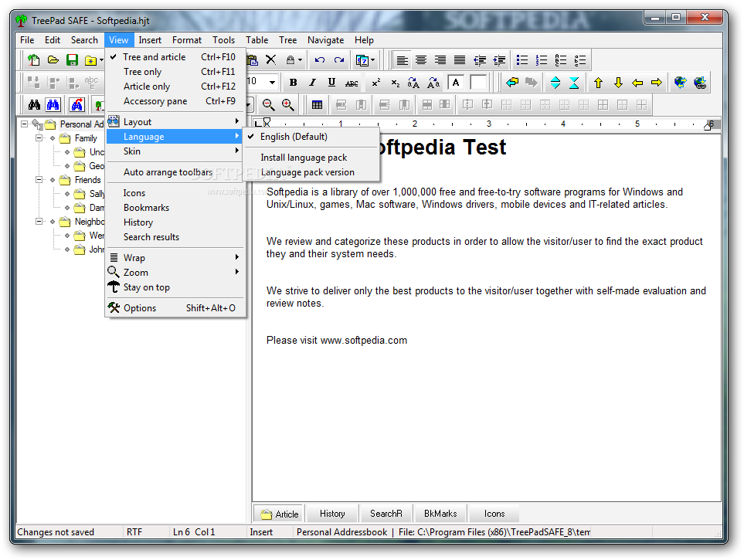Switch to the bottom Icons tab
Image resolution: width=744 pixels, height=560 pixels.
[x=494, y=514]
